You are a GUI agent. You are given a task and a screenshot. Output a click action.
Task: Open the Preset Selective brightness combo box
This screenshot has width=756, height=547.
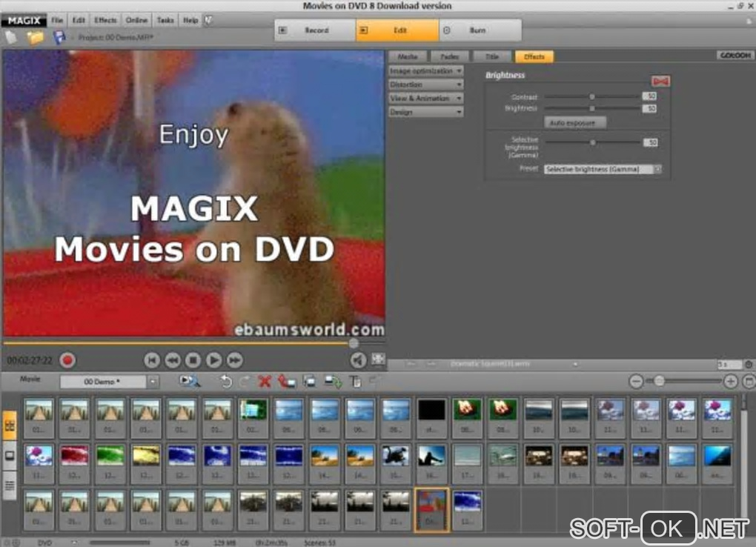pos(603,169)
